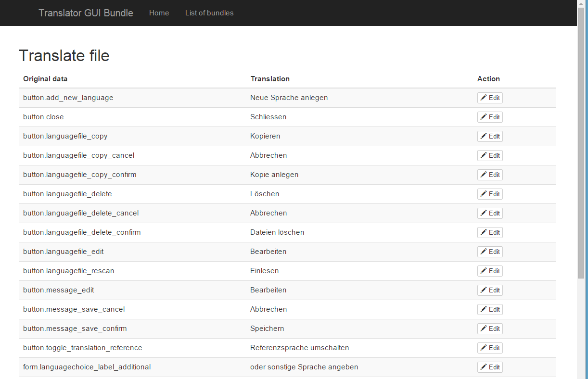The image size is (588, 379).
Task: Edit button.languagefile_delete_cancel translation
Action: 490,213
